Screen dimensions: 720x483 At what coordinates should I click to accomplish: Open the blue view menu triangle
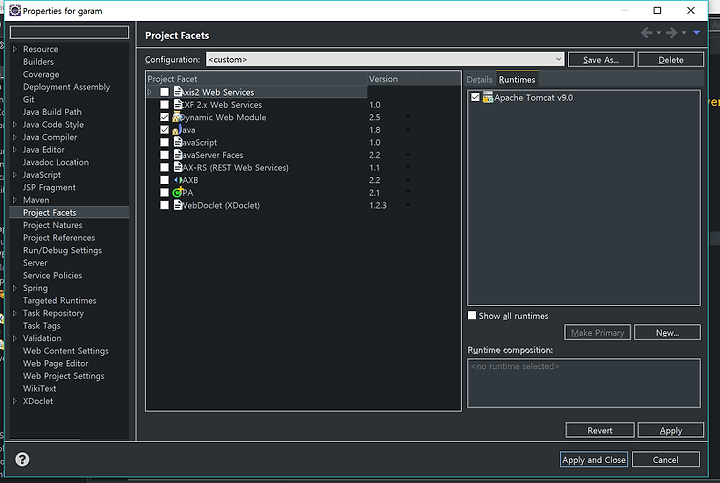tap(697, 33)
